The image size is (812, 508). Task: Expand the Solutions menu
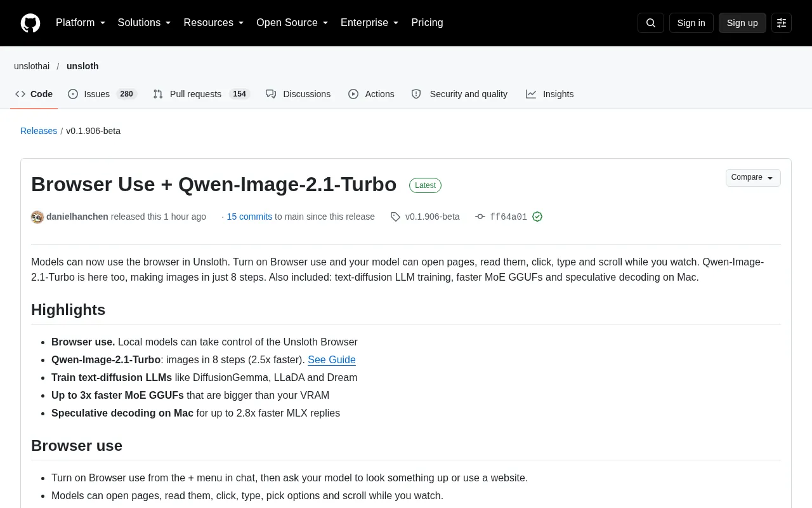[144, 23]
